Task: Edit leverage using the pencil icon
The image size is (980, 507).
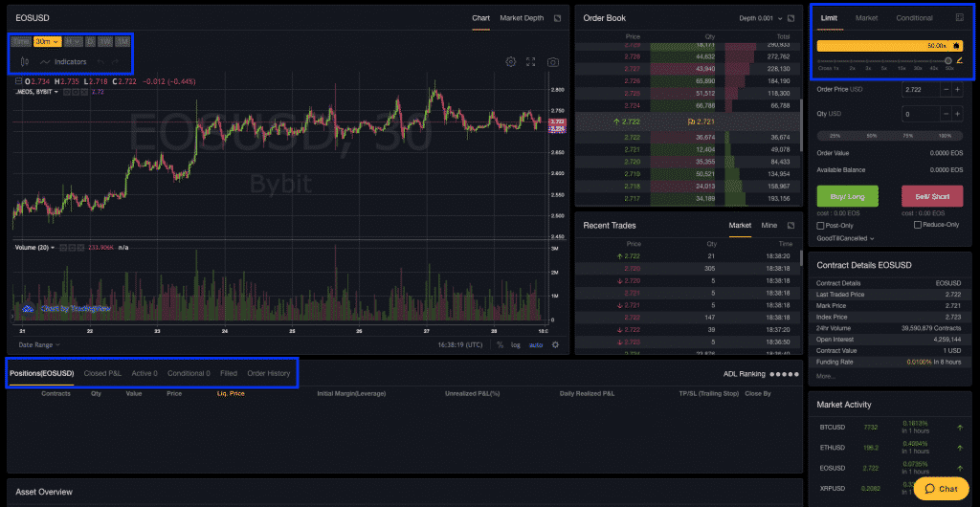Action: point(960,60)
